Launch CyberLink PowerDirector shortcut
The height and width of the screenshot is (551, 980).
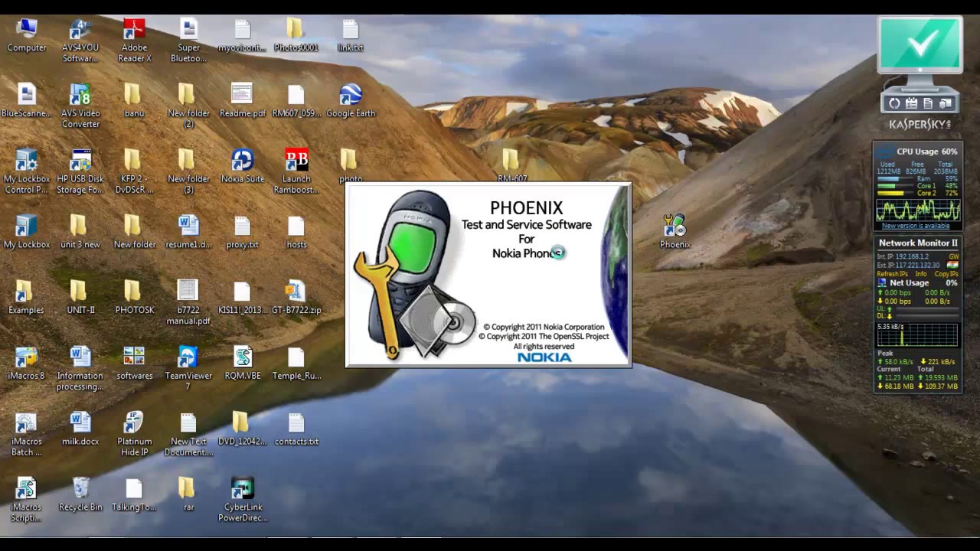point(242,501)
